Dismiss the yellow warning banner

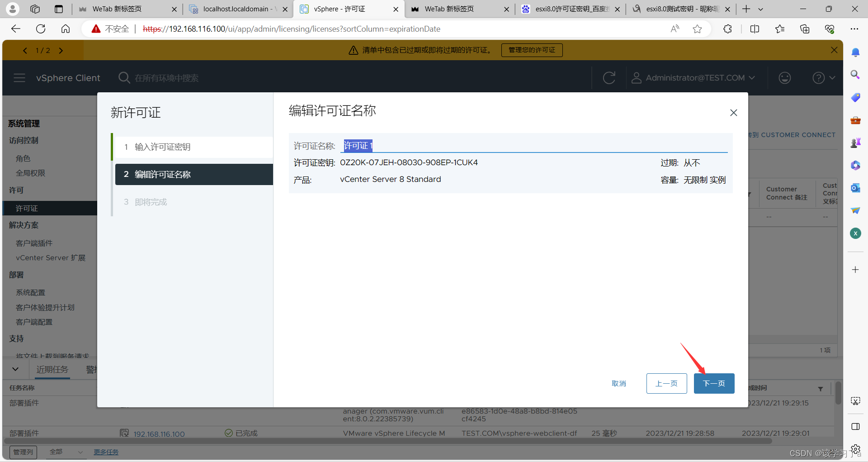click(x=834, y=50)
